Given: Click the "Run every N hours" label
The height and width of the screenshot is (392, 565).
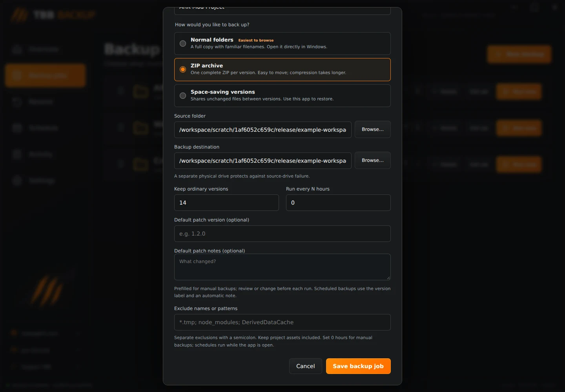Looking at the screenshot, I should click(x=308, y=189).
